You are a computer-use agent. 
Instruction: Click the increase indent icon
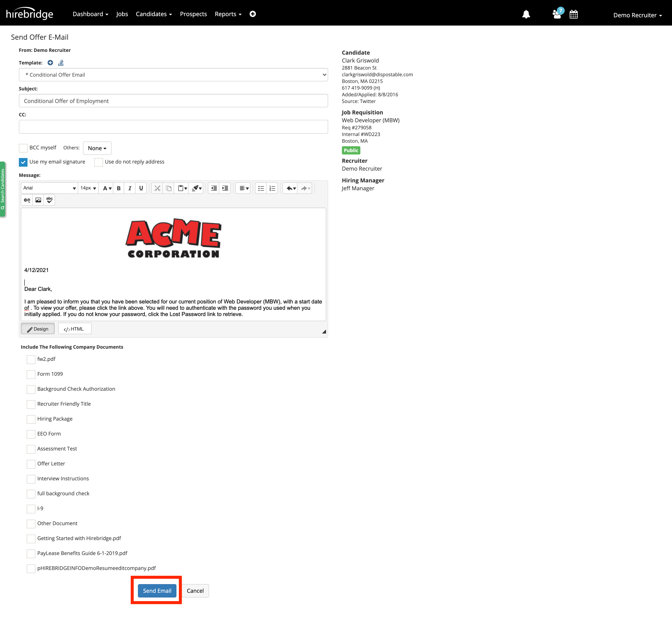[225, 188]
